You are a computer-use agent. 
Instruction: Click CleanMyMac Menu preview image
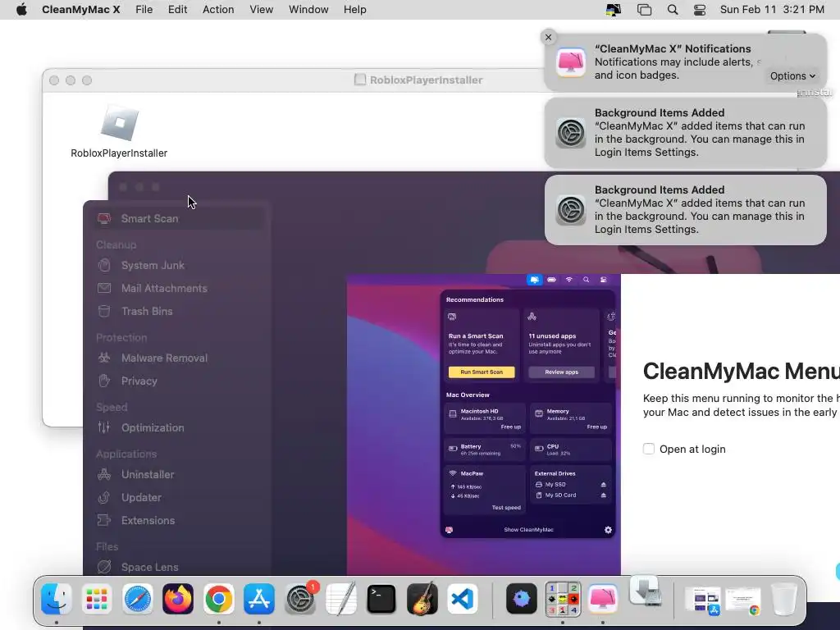tap(484, 424)
